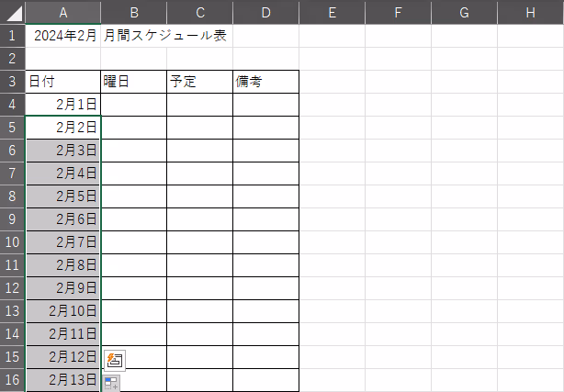Select column F header

coord(398,12)
